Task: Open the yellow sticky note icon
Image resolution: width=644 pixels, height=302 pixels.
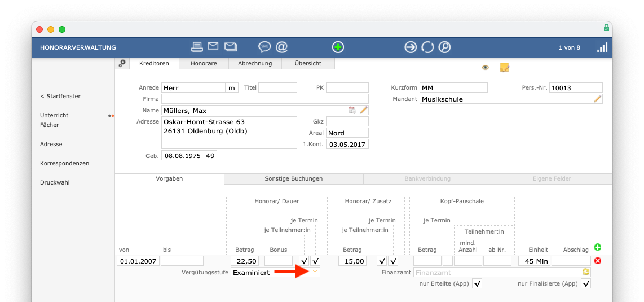Action: 504,67
